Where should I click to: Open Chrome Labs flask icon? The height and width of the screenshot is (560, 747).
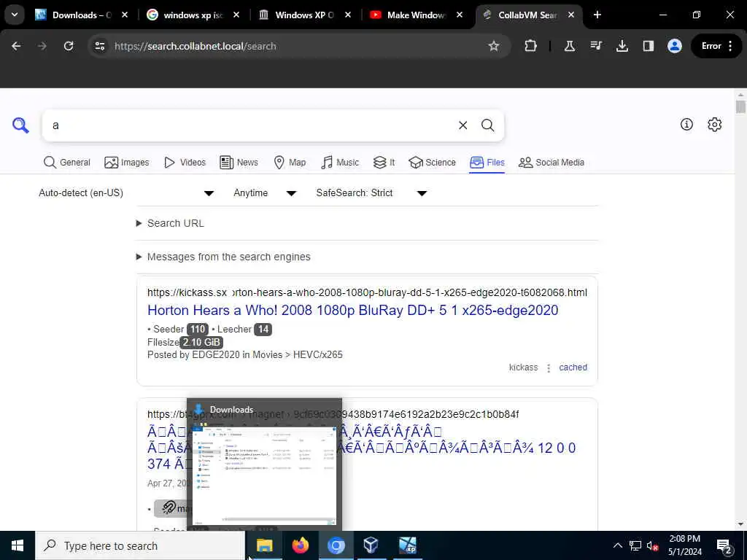(569, 46)
